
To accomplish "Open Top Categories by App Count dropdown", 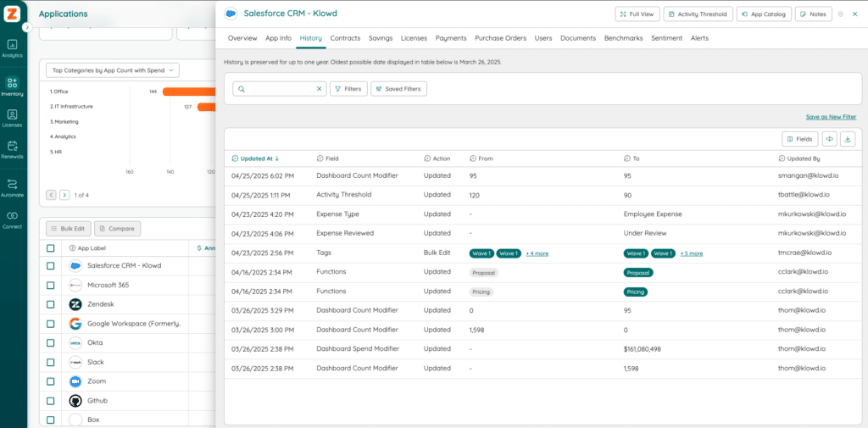I will pos(113,70).
